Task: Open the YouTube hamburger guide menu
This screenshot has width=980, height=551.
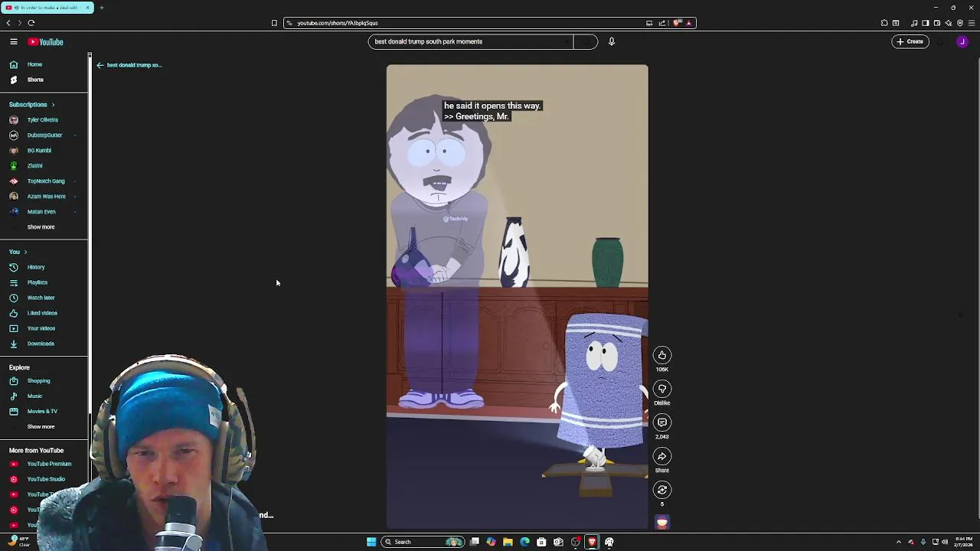Action: (14, 42)
